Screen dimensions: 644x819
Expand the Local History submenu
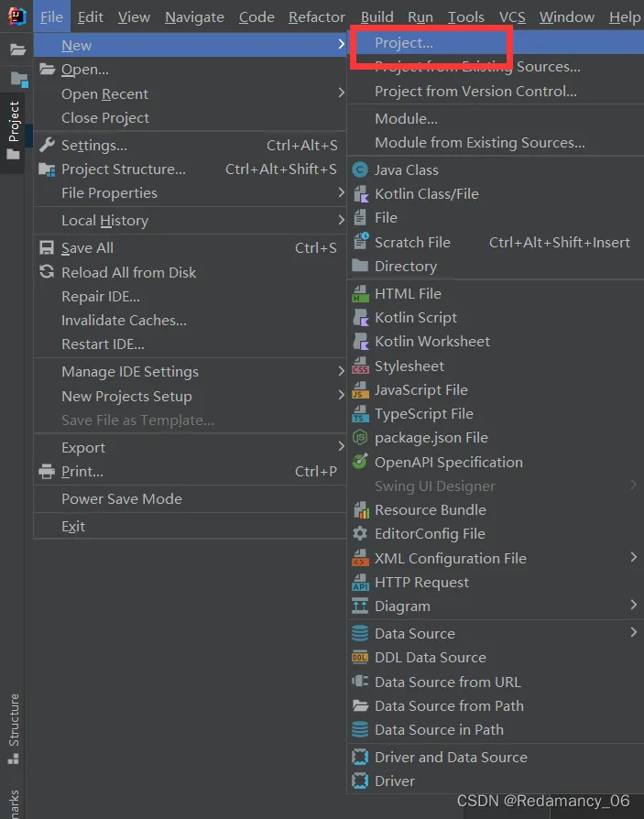(x=341, y=220)
